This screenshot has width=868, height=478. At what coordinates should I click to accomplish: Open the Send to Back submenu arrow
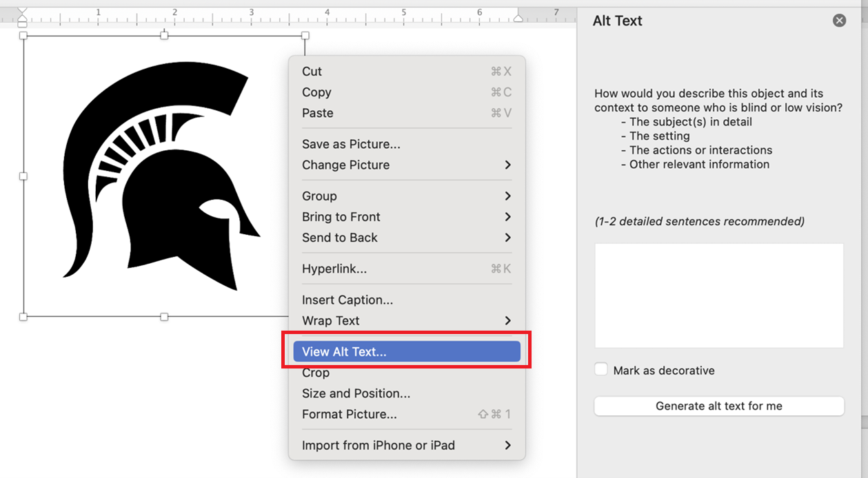tap(507, 237)
